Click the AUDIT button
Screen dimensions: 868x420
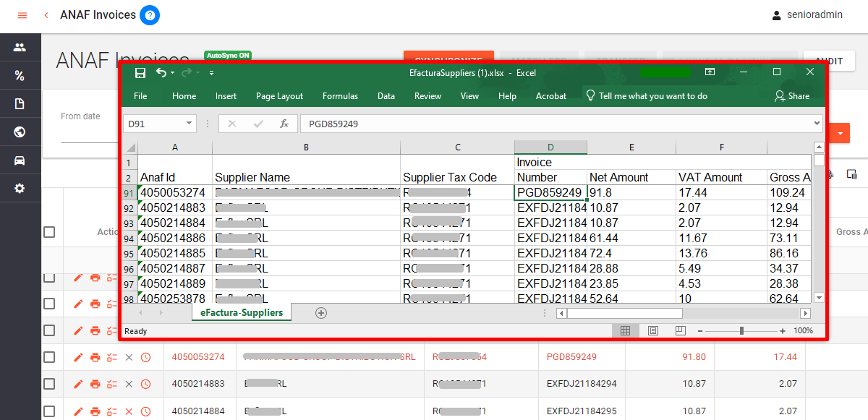[x=829, y=61]
